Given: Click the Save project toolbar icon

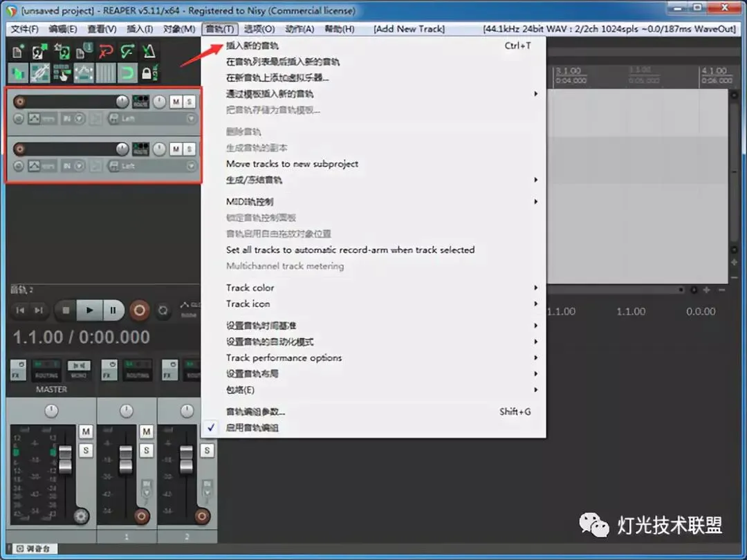Looking at the screenshot, I should (x=62, y=51).
